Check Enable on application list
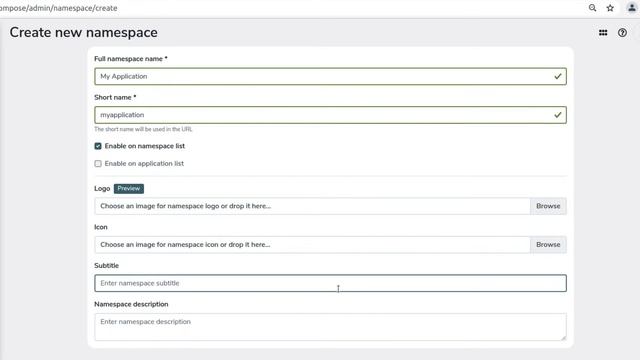The image size is (640, 360). pyautogui.click(x=98, y=164)
